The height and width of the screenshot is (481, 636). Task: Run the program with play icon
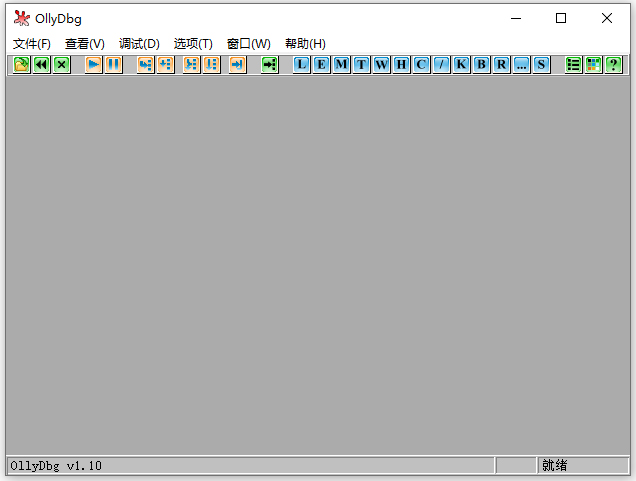pos(93,65)
